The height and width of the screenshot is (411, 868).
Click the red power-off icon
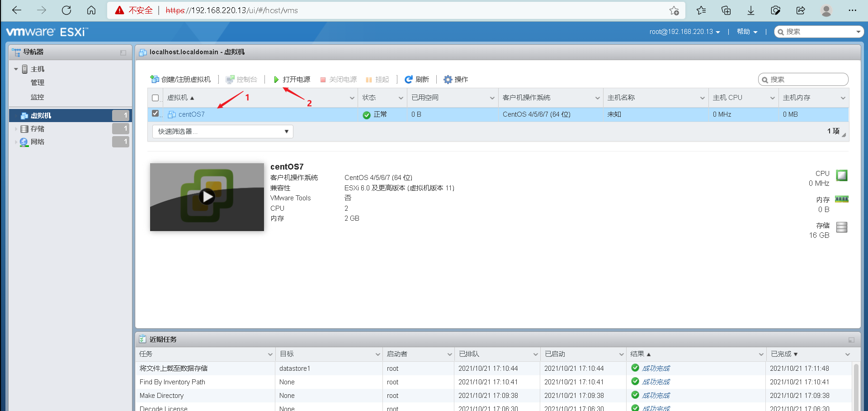pos(323,80)
